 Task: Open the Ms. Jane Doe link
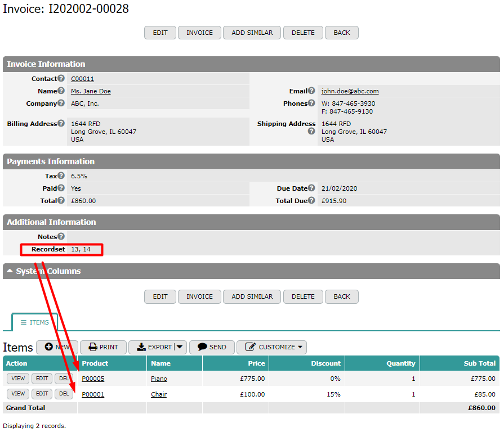pyautogui.click(x=91, y=91)
